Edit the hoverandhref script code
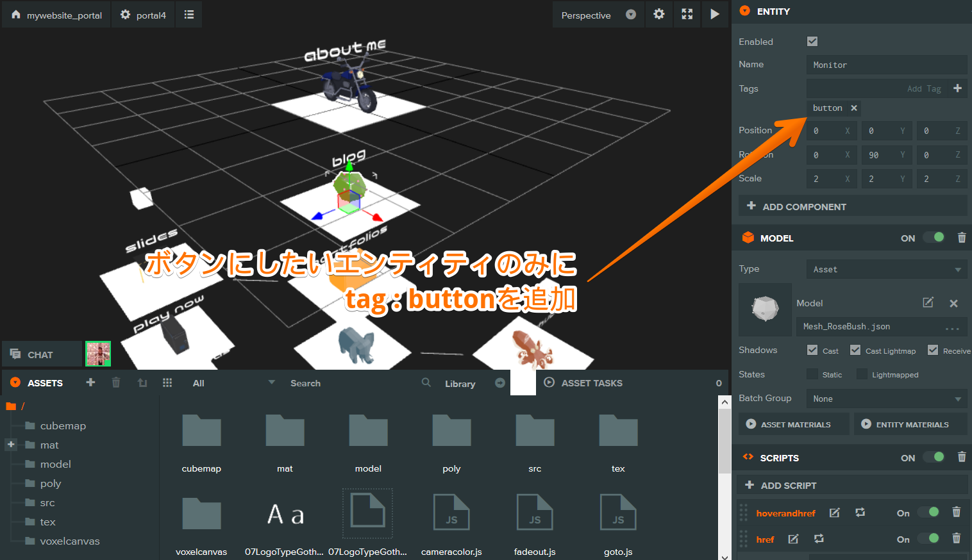The width and height of the screenshot is (972, 560). 834,513
